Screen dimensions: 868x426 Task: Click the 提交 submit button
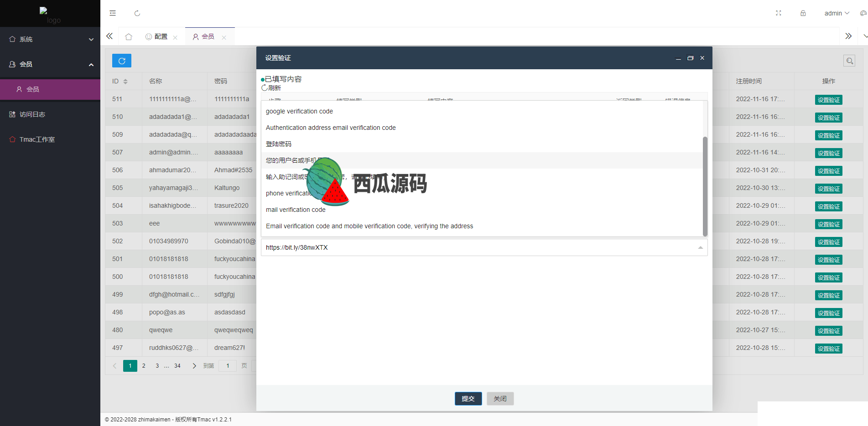tap(468, 399)
